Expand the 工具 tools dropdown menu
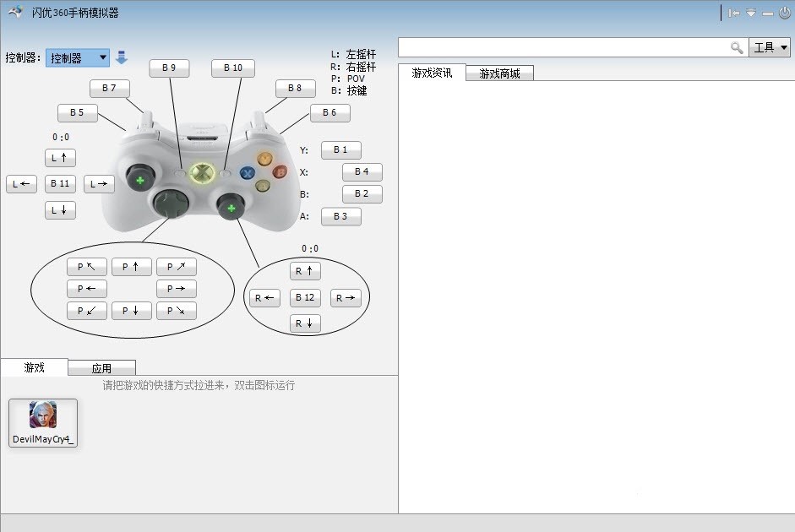795x532 pixels. [770, 47]
